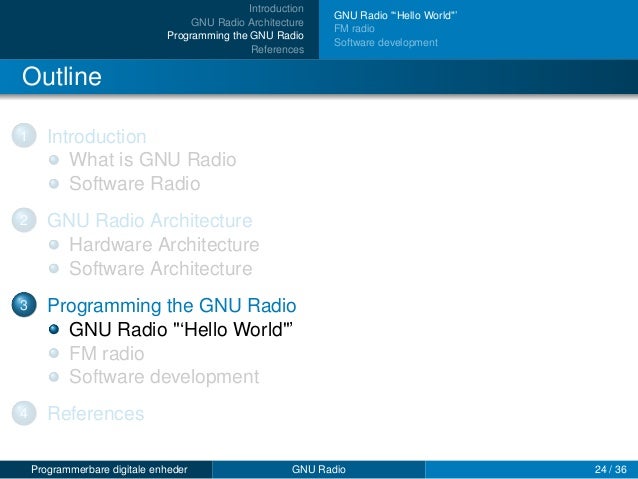
Task: Select GNU Radio Architecture outline section
Action: pos(150,221)
